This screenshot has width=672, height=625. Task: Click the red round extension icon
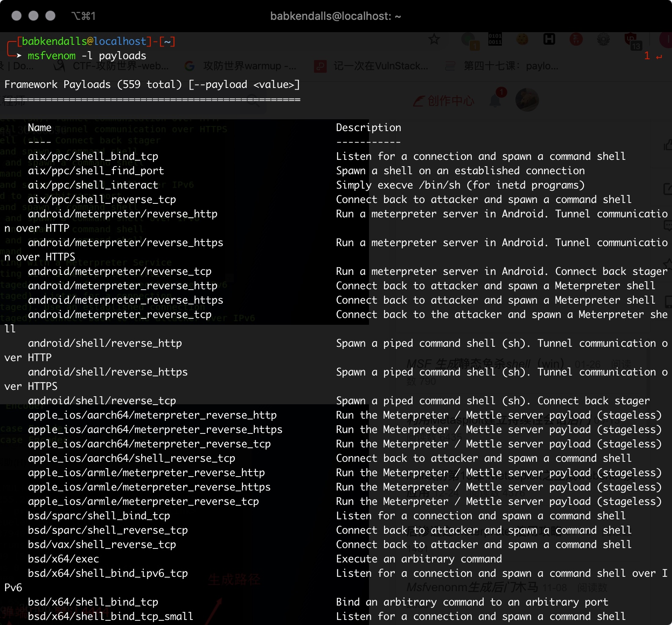pyautogui.click(x=576, y=40)
